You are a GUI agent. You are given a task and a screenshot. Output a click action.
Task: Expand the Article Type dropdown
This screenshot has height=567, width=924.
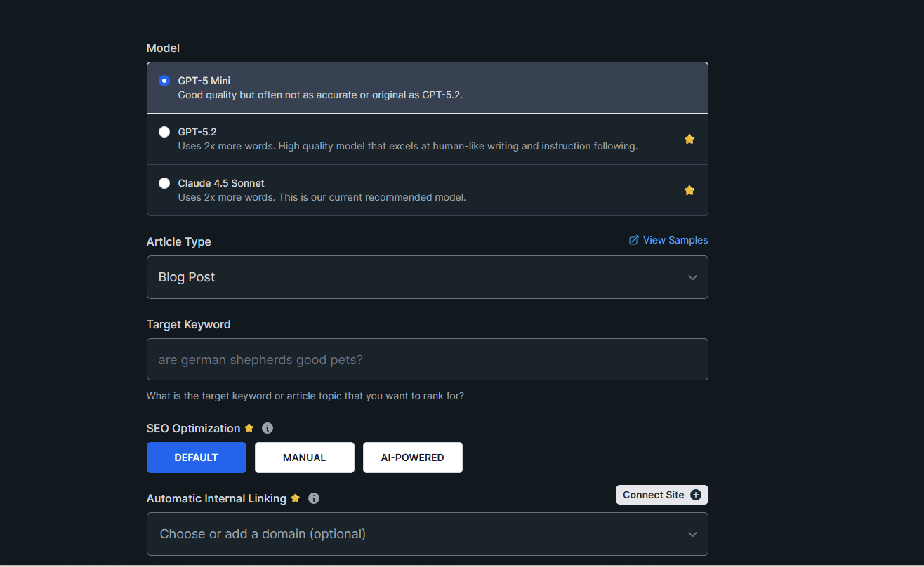[426, 277]
